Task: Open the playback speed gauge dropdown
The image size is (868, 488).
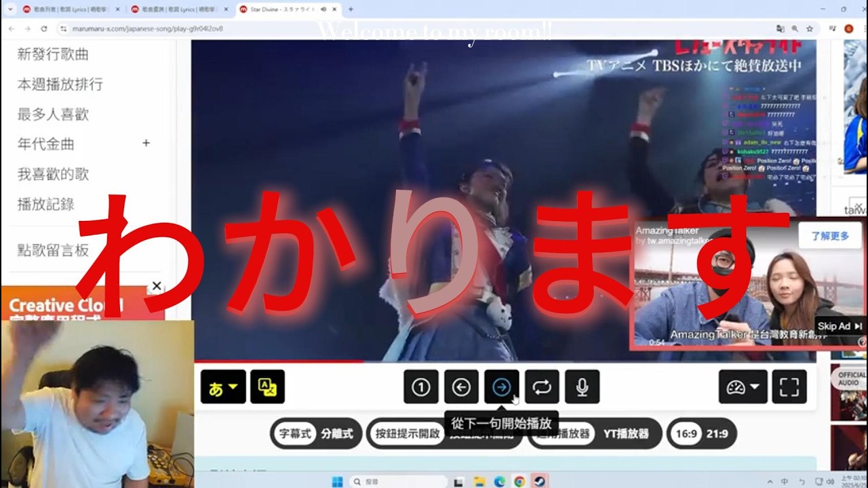Action: pyautogui.click(x=743, y=387)
